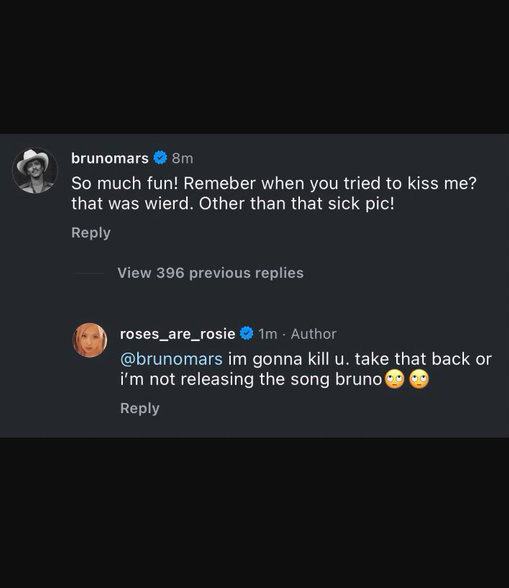
Task: Click the 8m timestamp on brunomars comment
Action: [x=182, y=159]
